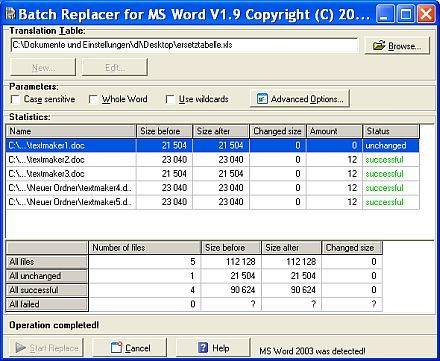Click the Number of files value 5
This screenshot has width=440, height=361.
(x=193, y=262)
